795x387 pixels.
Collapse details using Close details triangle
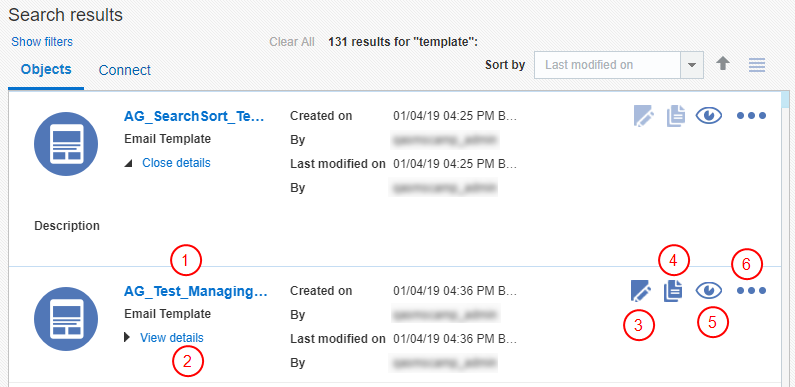(129, 163)
